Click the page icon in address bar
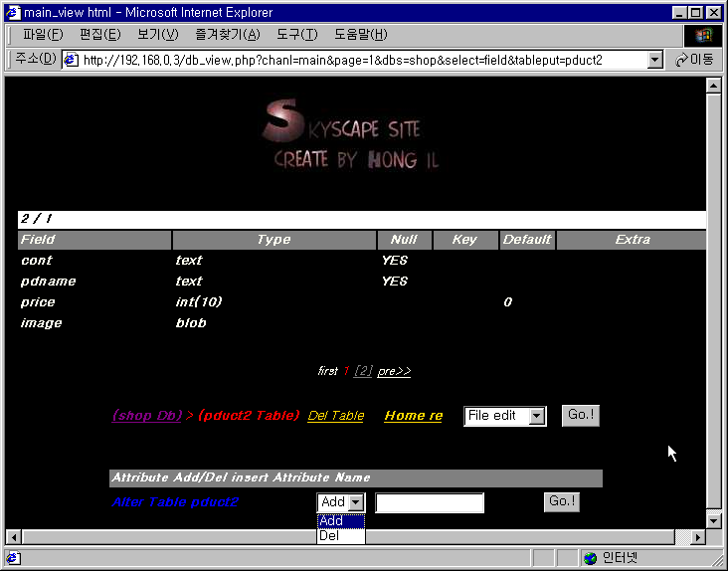Screen dimensions: 728x571 pos(71,60)
